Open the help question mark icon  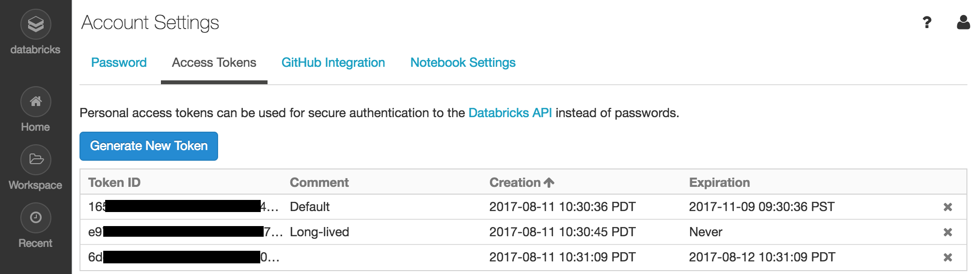click(x=927, y=22)
